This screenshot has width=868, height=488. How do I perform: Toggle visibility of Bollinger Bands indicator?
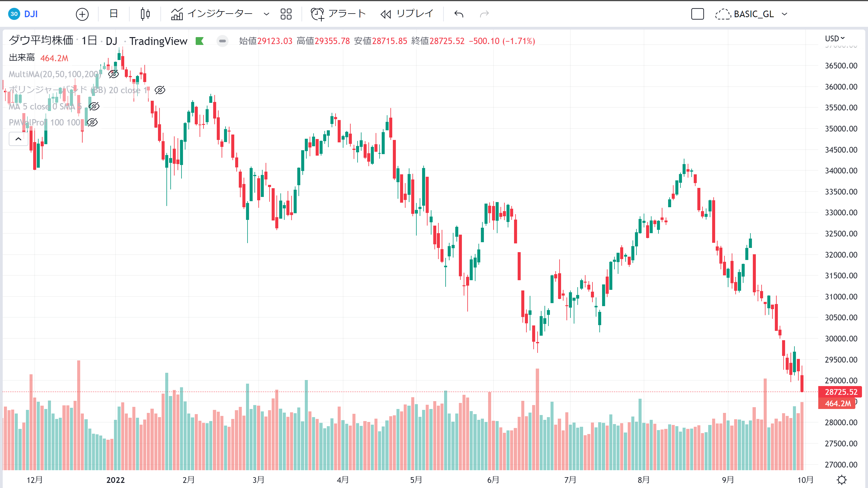pyautogui.click(x=160, y=90)
